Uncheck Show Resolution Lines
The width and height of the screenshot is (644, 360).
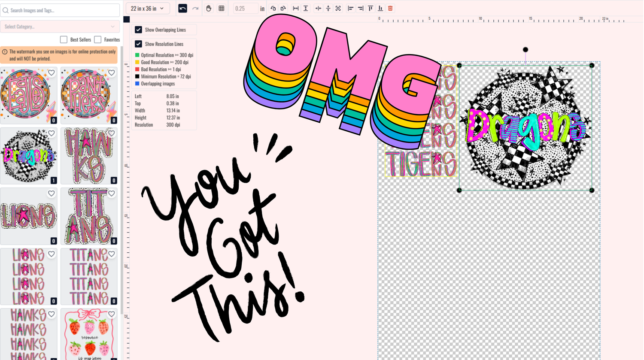coord(138,44)
